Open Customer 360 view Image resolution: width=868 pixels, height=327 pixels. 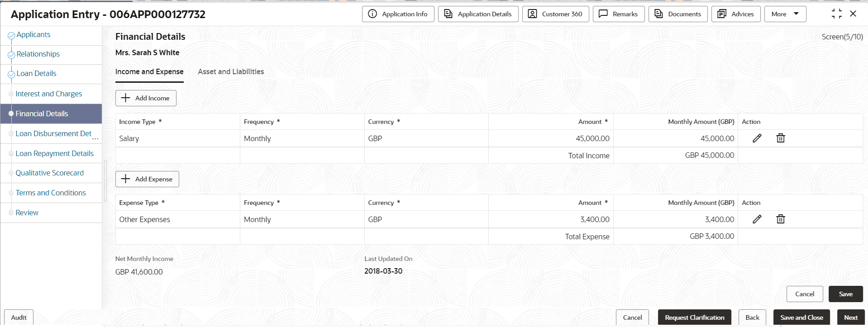[x=555, y=14]
